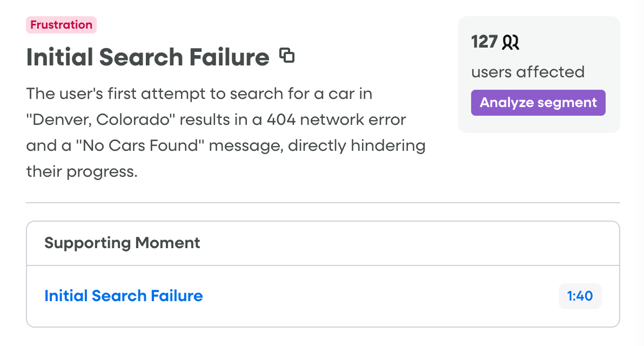Click the word "Supporting" in the card header

pyautogui.click(x=88, y=243)
